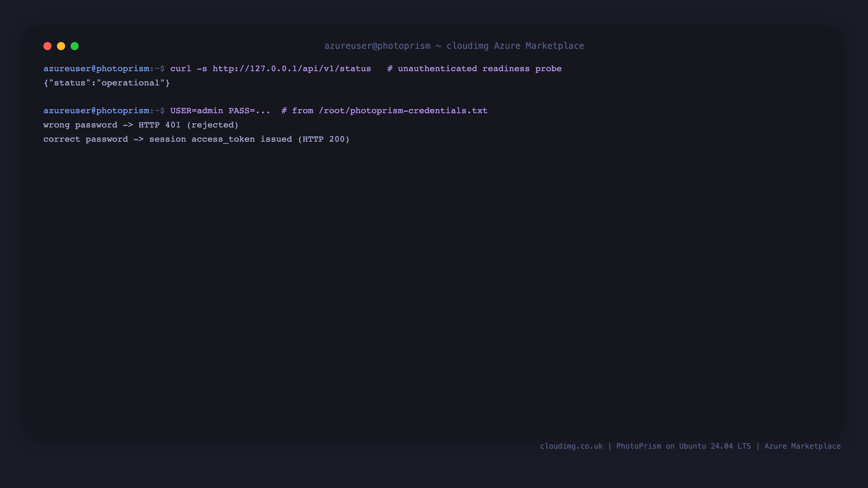
Task: Click the '(HTTP 200)' text
Action: point(323,139)
